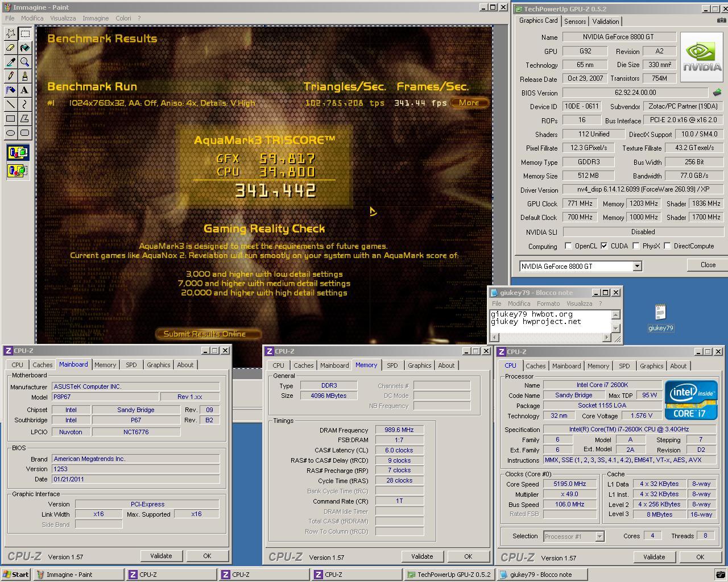Switch to giukey79 - Blocco note taskbar item
Image resolution: width=728 pixels, height=582 pixels.
click(x=542, y=575)
